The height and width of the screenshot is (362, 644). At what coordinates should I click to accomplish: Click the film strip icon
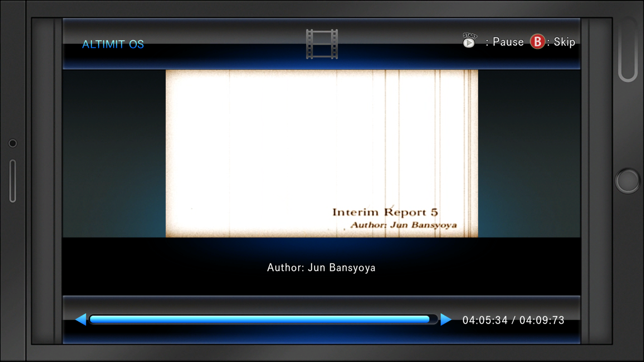tap(322, 44)
